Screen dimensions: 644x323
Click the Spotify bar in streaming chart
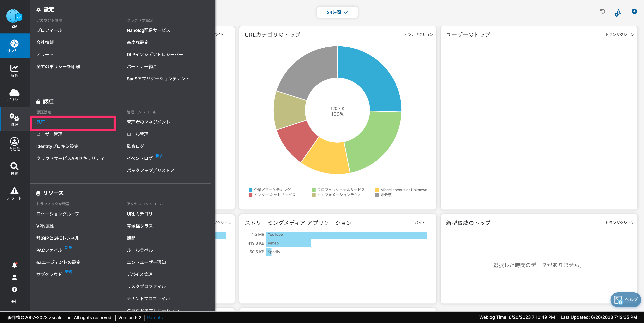click(x=269, y=252)
